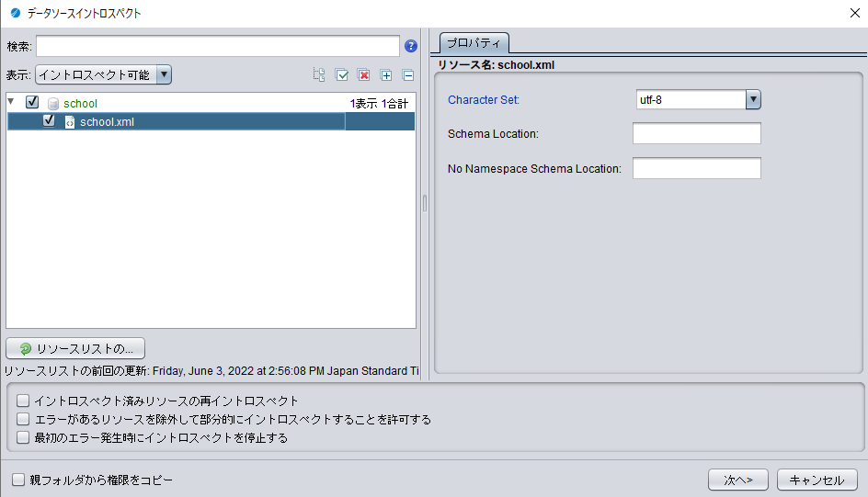The width and height of the screenshot is (868, 497).
Task: Uncheck the school data source checkbox
Action: click(x=32, y=102)
